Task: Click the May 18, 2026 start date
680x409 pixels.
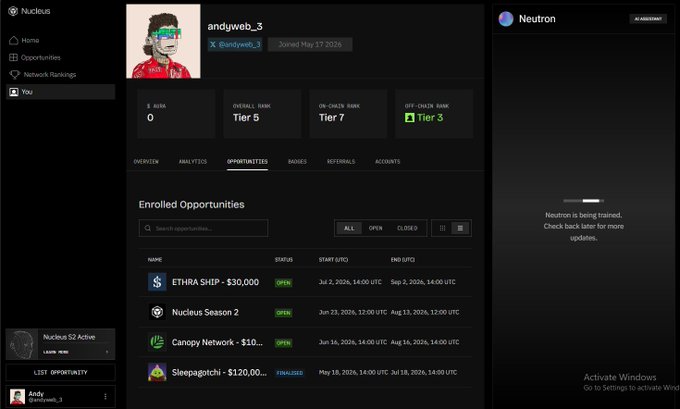Action: point(353,372)
